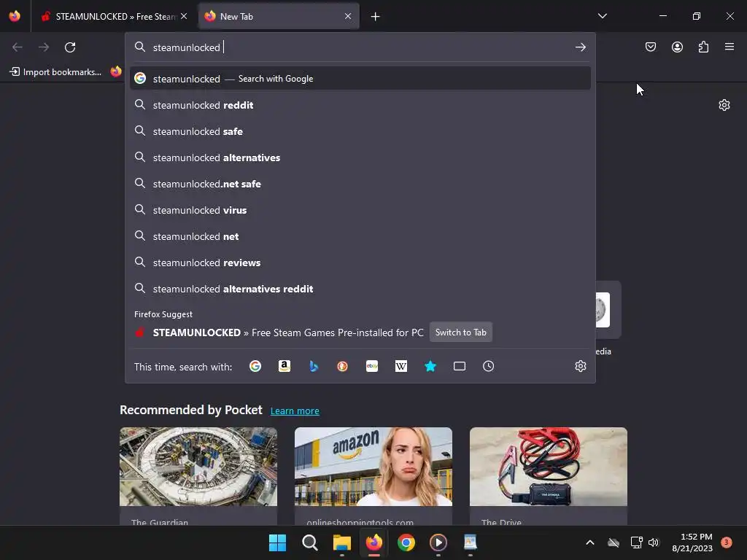The height and width of the screenshot is (560, 747).
Task: Open Firefox View pinned icon
Action: click(x=15, y=16)
